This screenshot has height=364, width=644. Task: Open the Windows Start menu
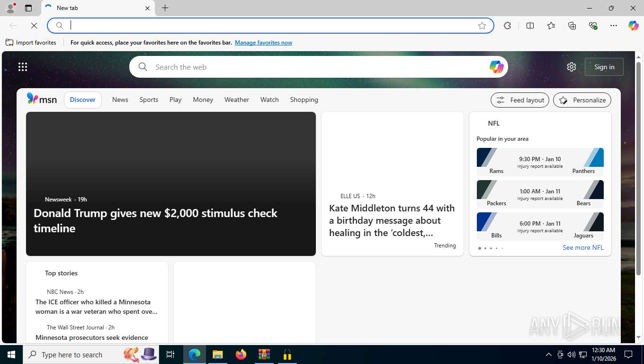11,355
